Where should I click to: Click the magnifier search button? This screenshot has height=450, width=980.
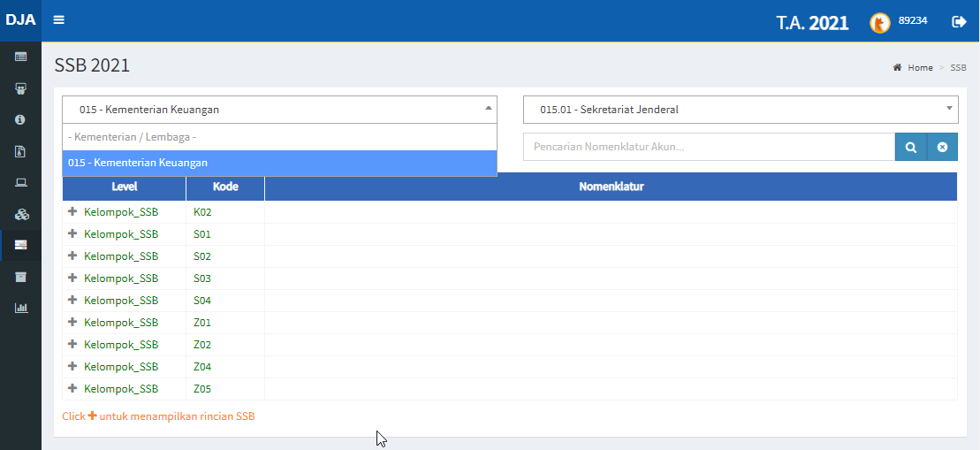click(910, 147)
